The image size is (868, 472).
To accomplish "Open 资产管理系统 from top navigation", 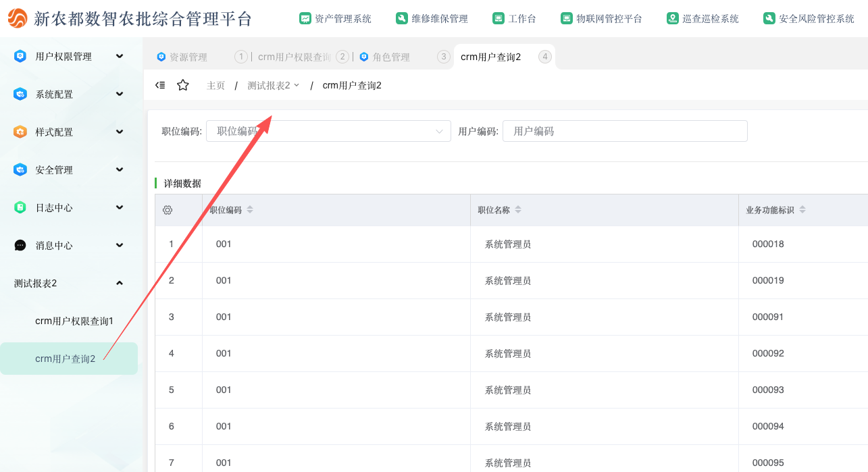I will coord(336,19).
